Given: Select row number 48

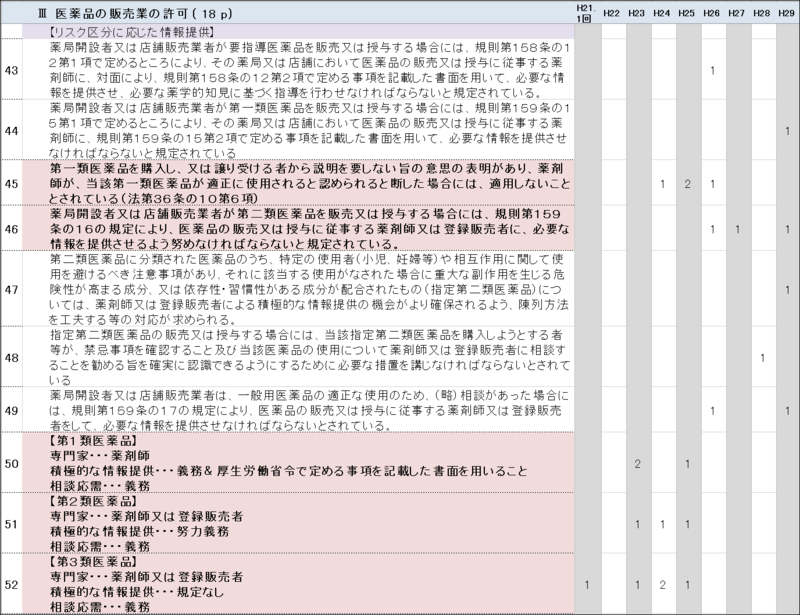Looking at the screenshot, I should pos(11,358).
